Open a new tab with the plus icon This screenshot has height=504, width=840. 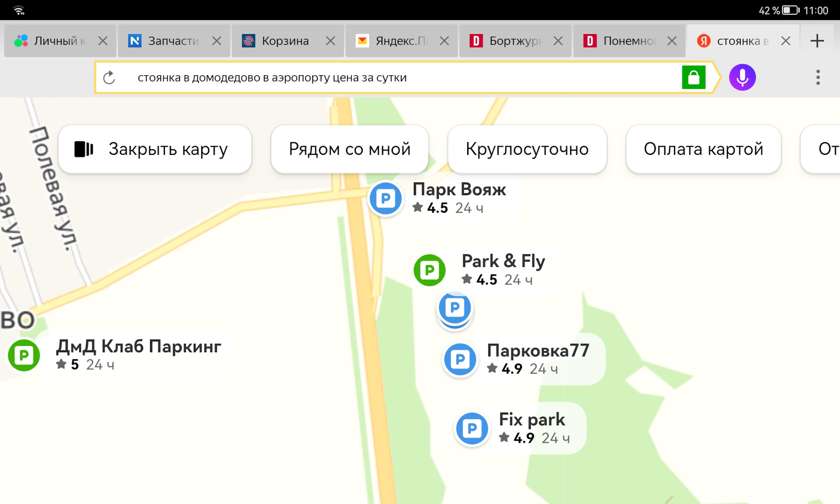point(817,41)
